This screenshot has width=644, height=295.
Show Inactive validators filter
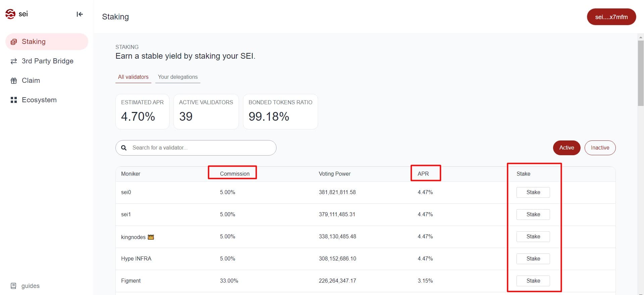point(600,148)
